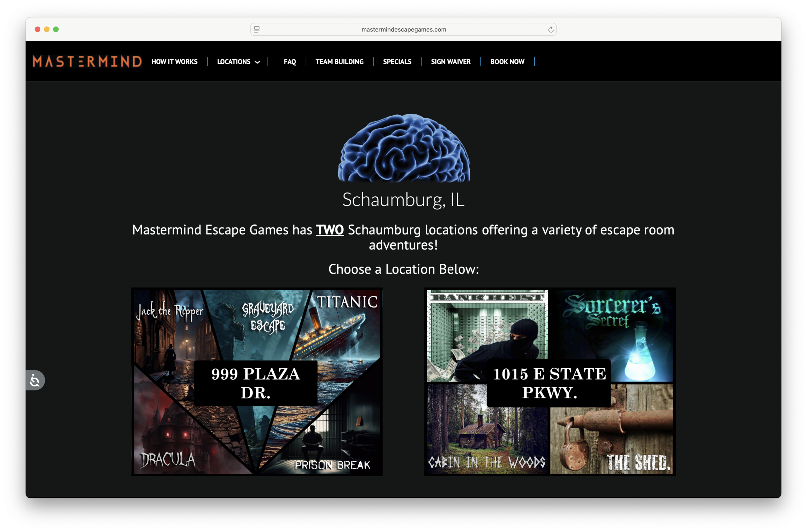Open the SIGN WAIVER page
This screenshot has width=807, height=532.
(451, 62)
